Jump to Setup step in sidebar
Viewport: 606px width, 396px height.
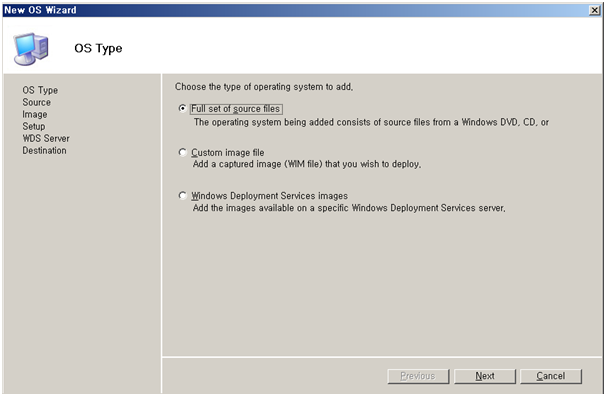tap(34, 126)
